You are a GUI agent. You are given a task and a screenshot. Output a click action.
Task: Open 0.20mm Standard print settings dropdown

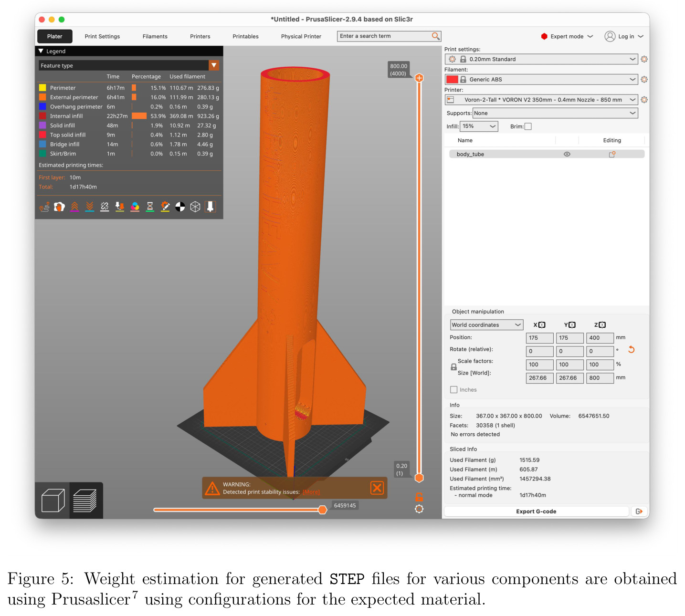pyautogui.click(x=541, y=59)
